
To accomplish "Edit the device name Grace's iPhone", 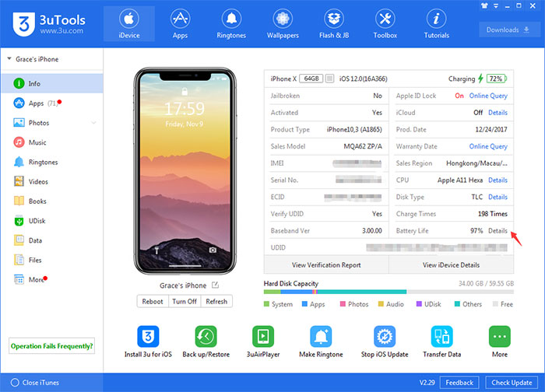I will pos(215,285).
